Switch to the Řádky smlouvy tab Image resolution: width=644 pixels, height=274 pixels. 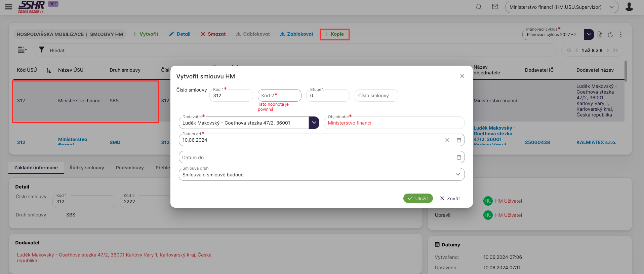(x=87, y=168)
